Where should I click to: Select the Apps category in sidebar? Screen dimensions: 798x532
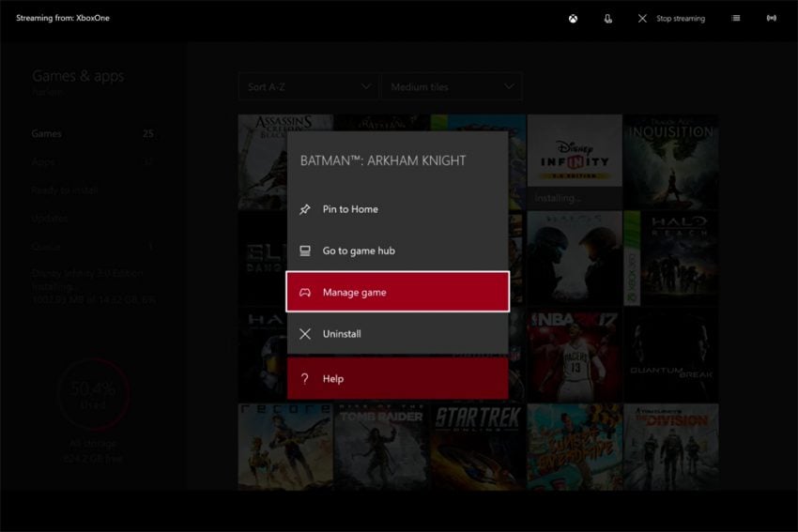93,162
